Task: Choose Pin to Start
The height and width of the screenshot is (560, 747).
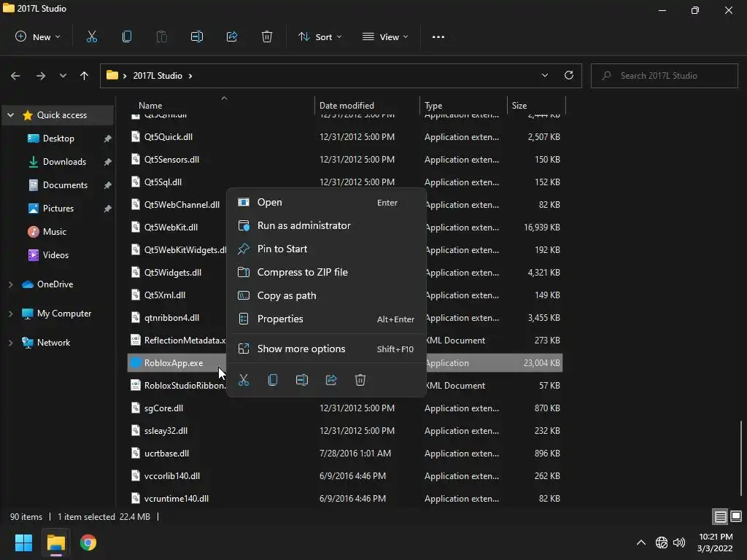Action: click(x=326, y=249)
